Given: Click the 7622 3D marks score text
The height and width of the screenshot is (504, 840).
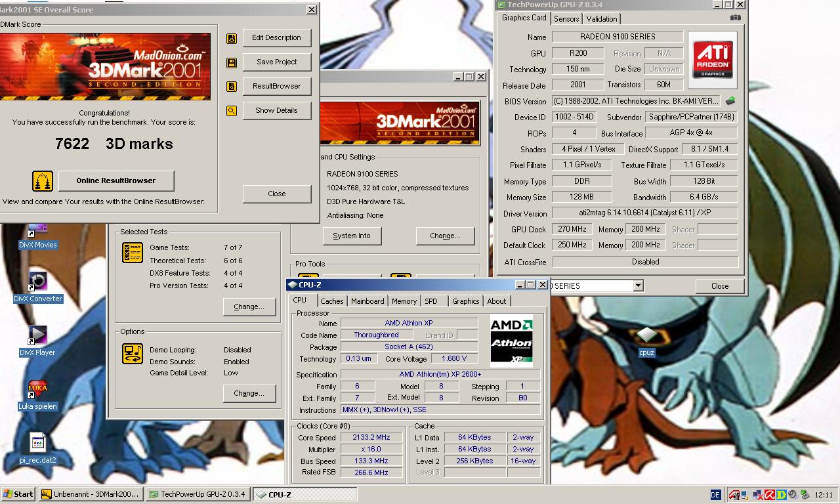Looking at the screenshot, I should [114, 144].
